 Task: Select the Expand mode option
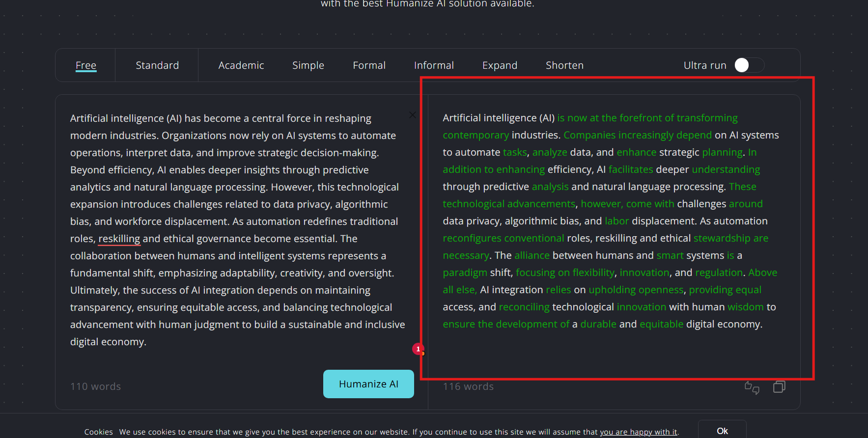[x=500, y=65]
